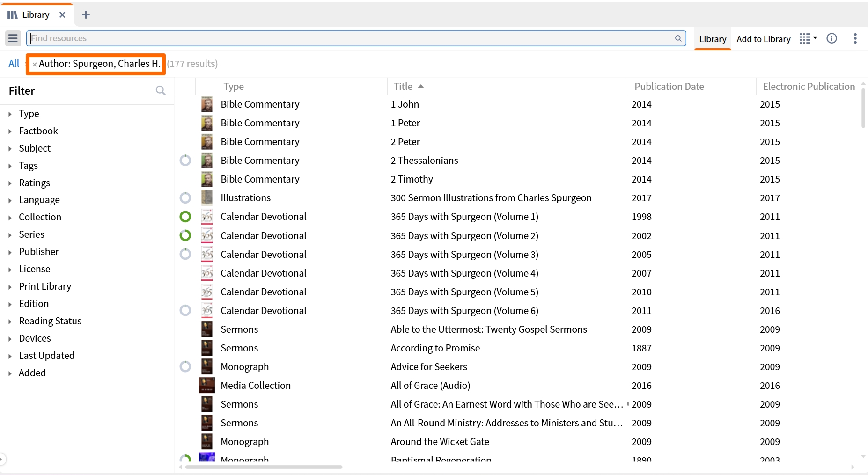Viewport: 868px width, 475px height.
Task: Open the view layout grid dropdown
Action: click(808, 38)
